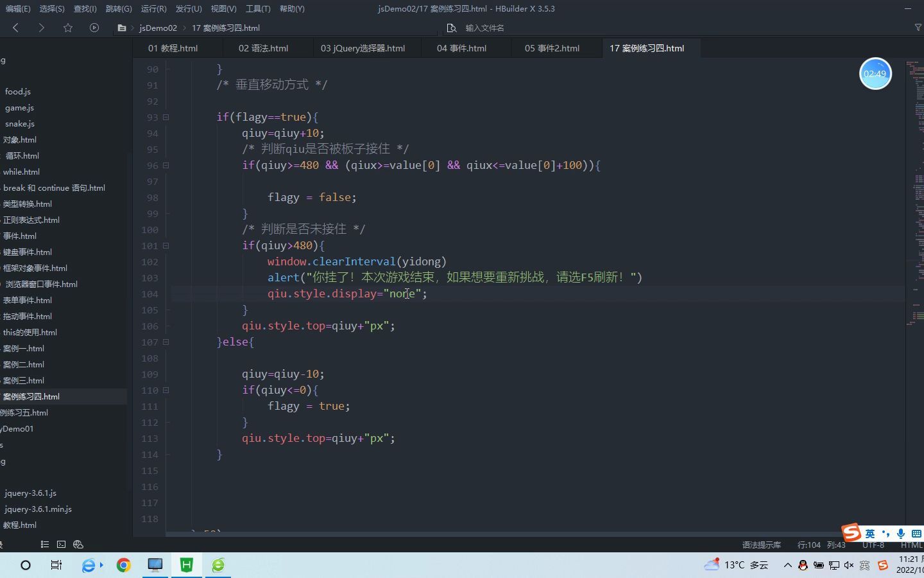Click the Sogou S tray icon
Viewport: 924px width, 578px height.
click(883, 565)
